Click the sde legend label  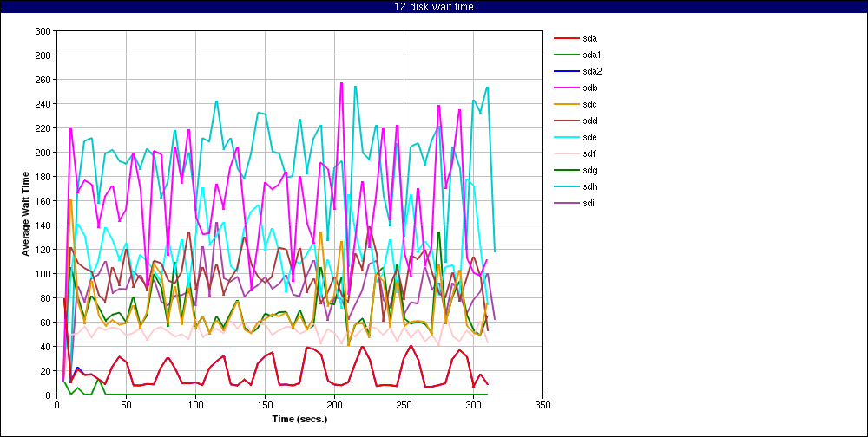point(589,137)
